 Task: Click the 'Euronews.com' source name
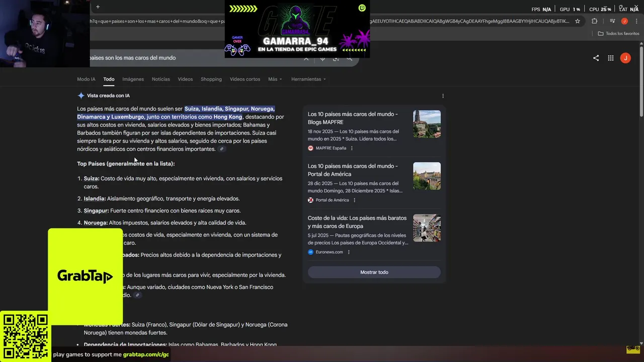pyautogui.click(x=329, y=252)
